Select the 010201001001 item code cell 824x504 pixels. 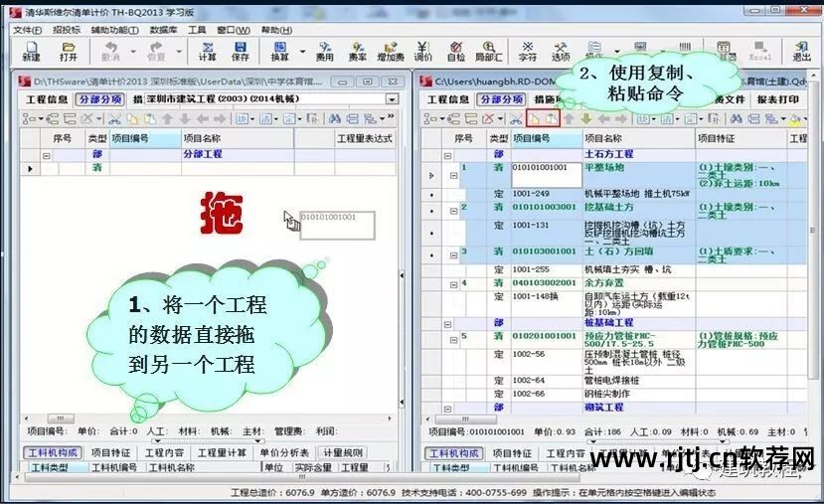coord(547,340)
